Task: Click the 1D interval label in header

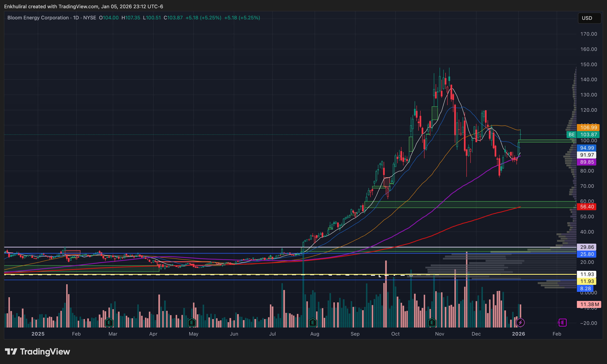Action: pyautogui.click(x=76, y=18)
